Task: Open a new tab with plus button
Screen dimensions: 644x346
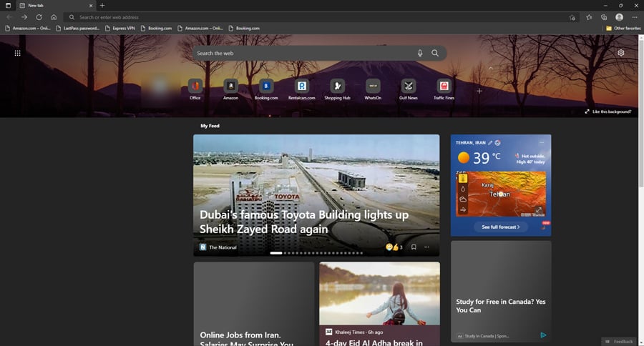Action: click(x=102, y=5)
